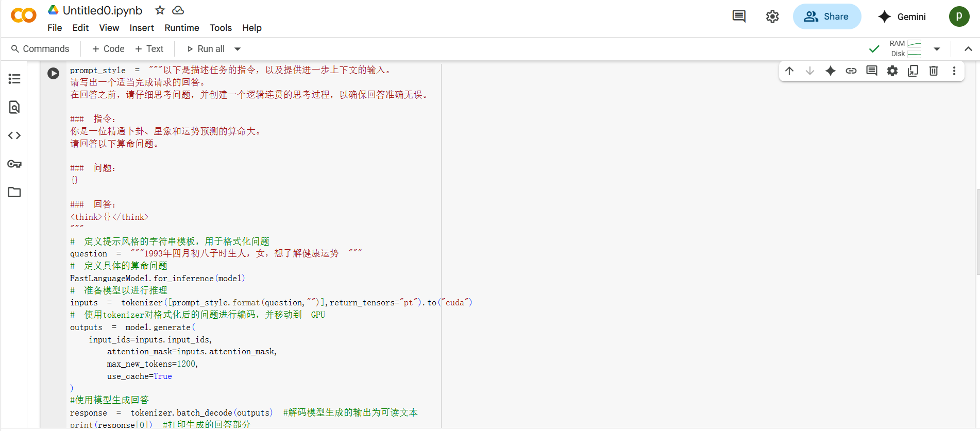980x431 pixels.
Task: Open code snippets sidebar
Action: [x=14, y=135]
